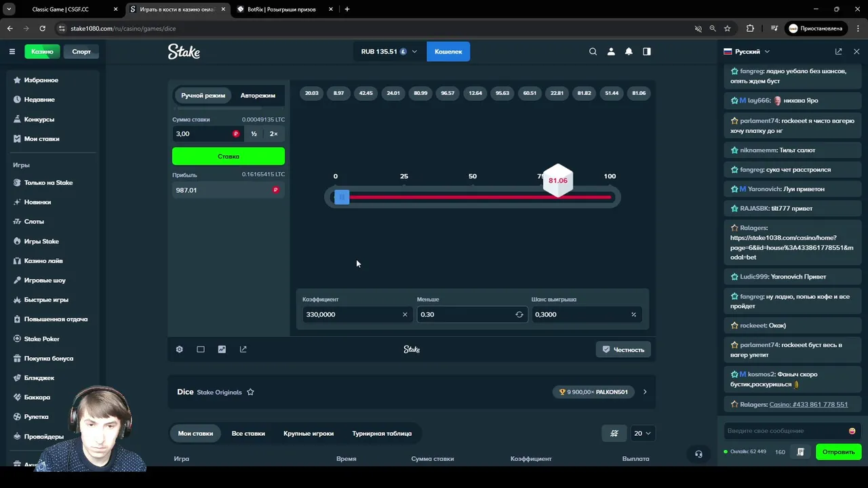The width and height of the screenshot is (868, 488).
Task: Open past result 96.57 pill
Action: [448, 93]
